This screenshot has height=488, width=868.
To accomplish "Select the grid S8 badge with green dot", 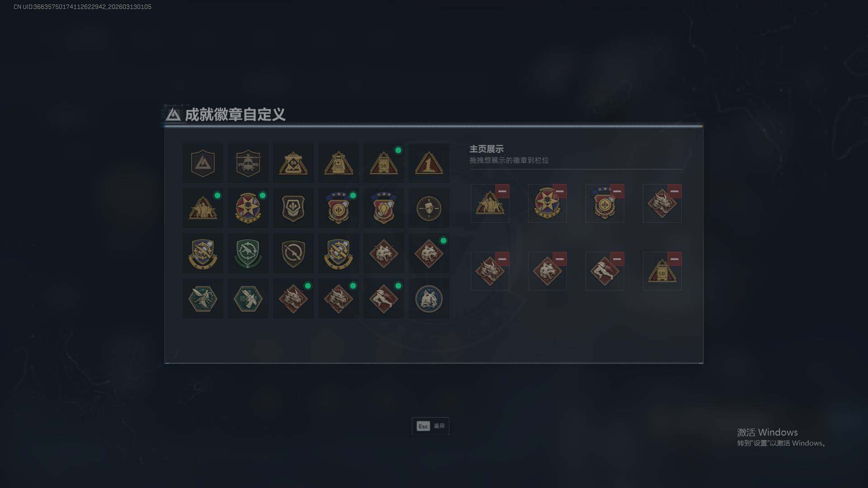I will [x=383, y=163].
